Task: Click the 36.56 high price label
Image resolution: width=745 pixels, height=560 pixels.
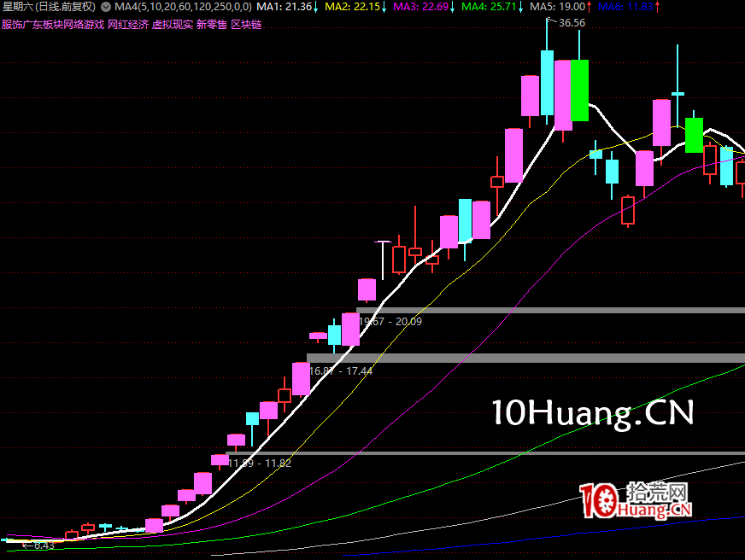Action: coord(572,23)
